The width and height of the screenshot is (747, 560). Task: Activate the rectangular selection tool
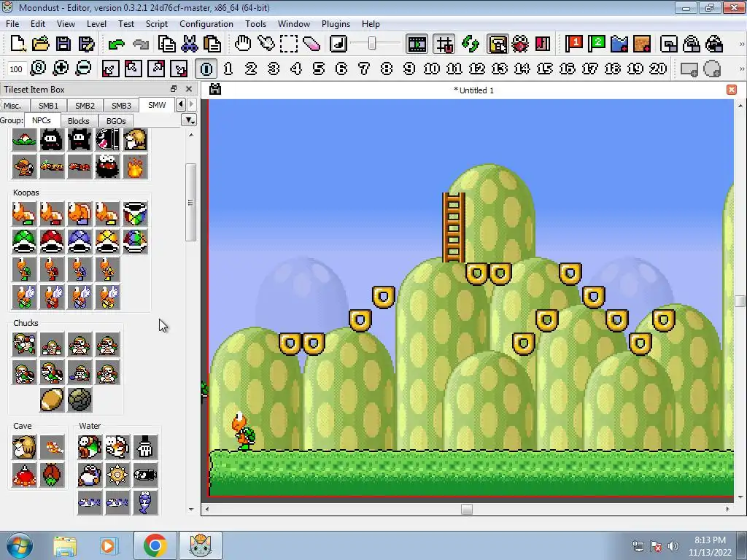(x=289, y=44)
